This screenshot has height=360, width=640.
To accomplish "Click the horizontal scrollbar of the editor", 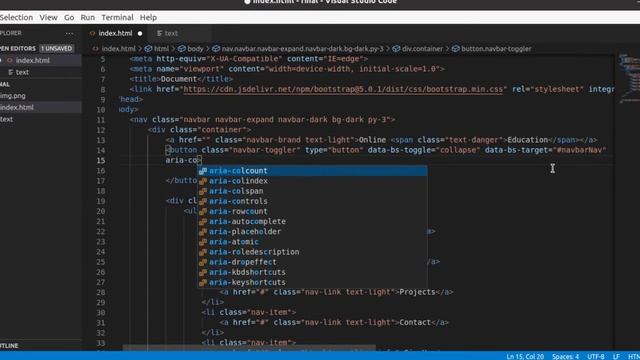I will pos(249,349).
